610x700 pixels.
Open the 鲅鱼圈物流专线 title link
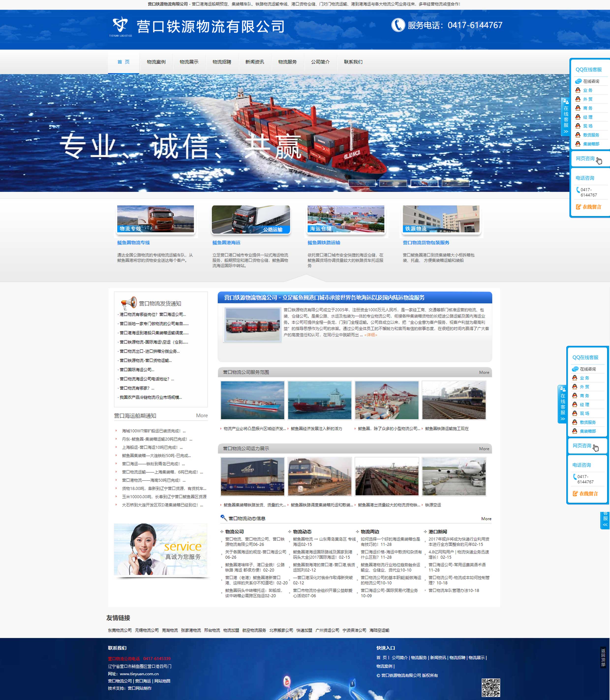[133, 243]
